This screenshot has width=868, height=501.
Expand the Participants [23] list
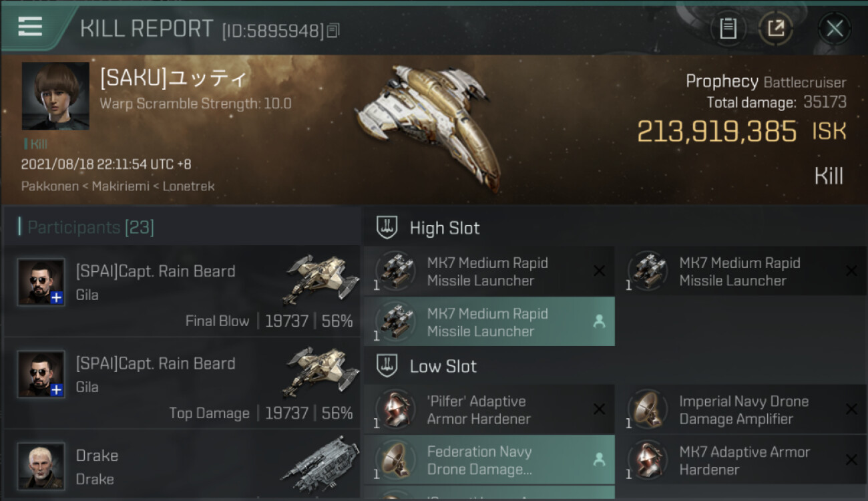[90, 228]
